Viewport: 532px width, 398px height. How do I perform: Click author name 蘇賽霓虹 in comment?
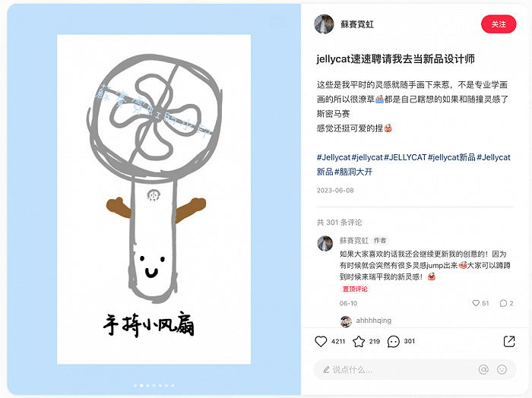[x=354, y=240]
